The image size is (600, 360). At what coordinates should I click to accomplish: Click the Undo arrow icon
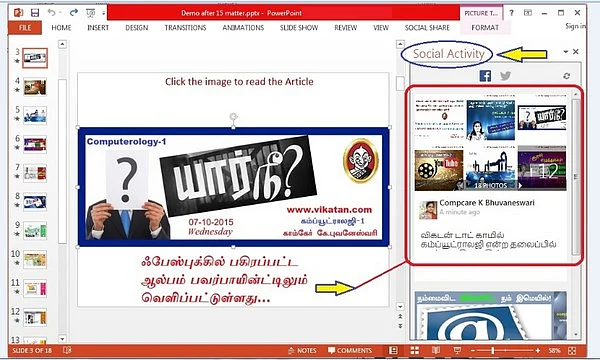tap(52, 13)
